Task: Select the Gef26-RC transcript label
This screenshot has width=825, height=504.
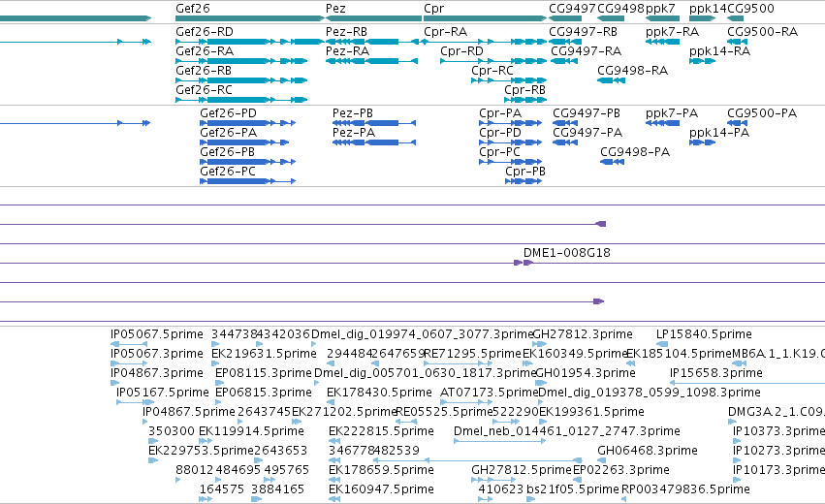Action: tap(204, 90)
